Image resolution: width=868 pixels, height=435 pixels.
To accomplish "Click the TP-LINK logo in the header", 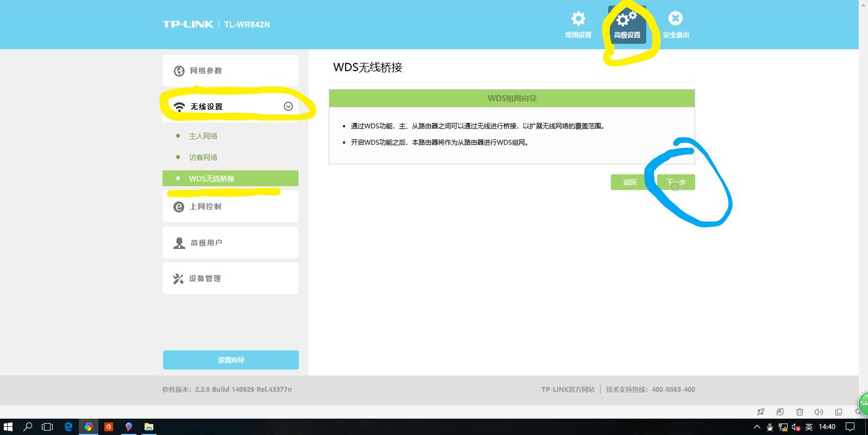I will pos(188,24).
